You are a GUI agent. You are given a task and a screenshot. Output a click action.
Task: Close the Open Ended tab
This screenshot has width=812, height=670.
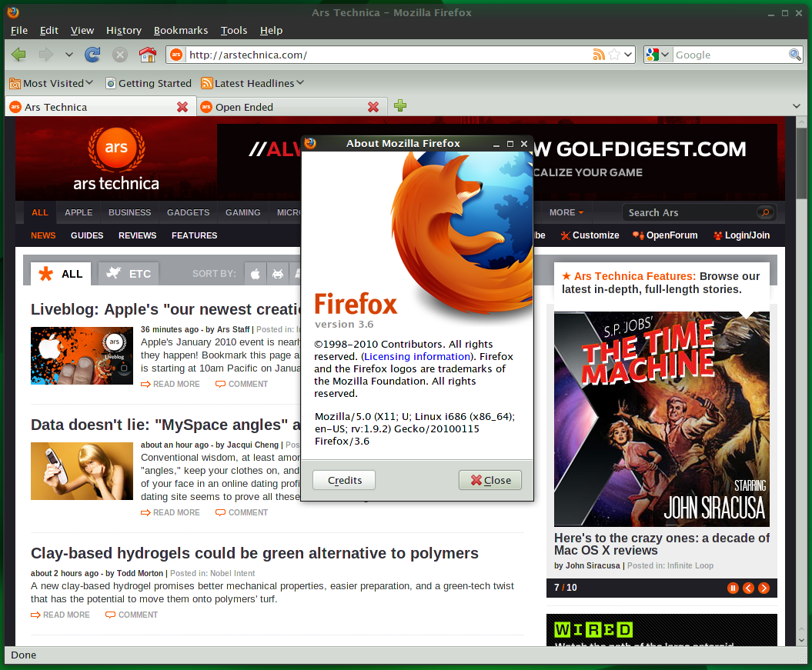coord(373,107)
